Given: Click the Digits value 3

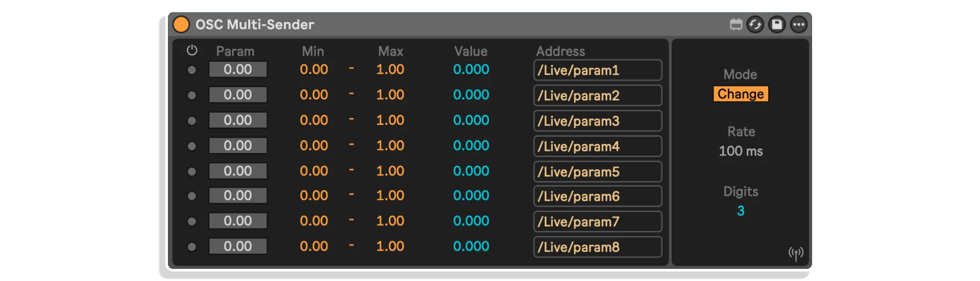Looking at the screenshot, I should point(741,211).
